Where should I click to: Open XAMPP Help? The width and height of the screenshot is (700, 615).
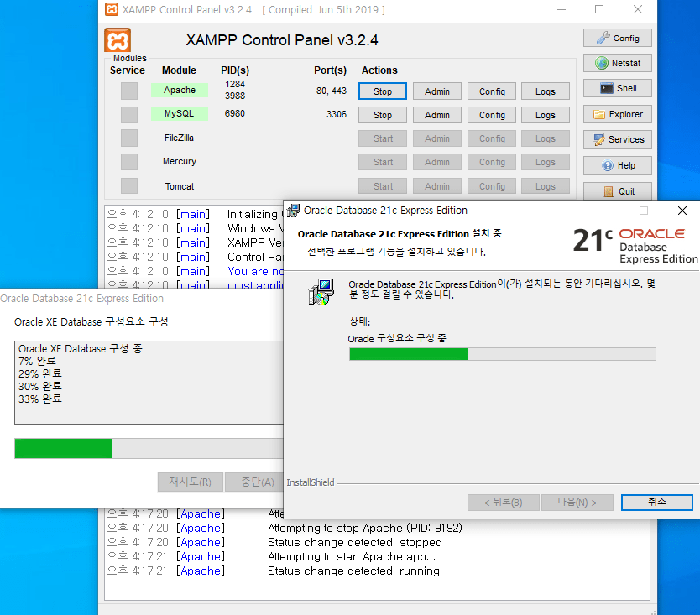[618, 165]
